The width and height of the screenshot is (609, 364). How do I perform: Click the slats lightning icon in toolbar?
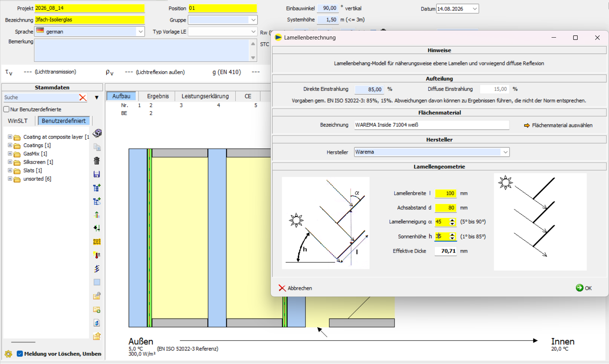tap(97, 269)
